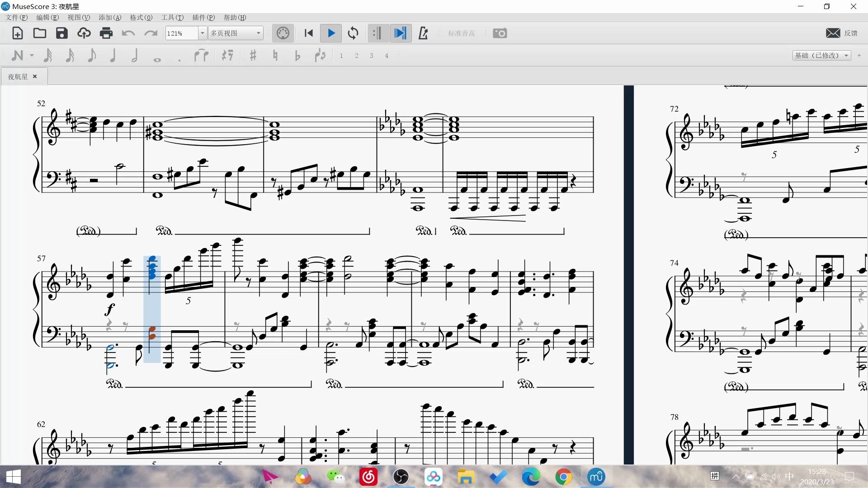Toggle play repeats button

pyautogui.click(x=377, y=33)
